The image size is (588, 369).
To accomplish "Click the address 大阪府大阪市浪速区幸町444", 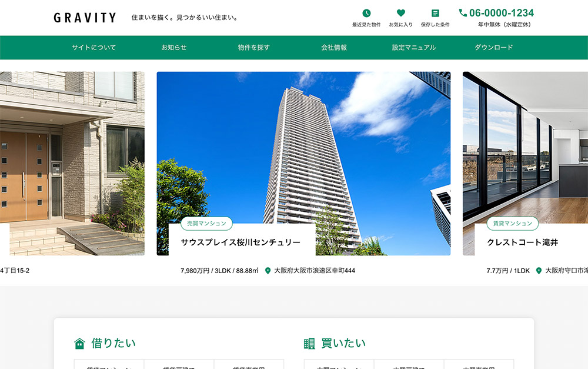I will point(315,271).
